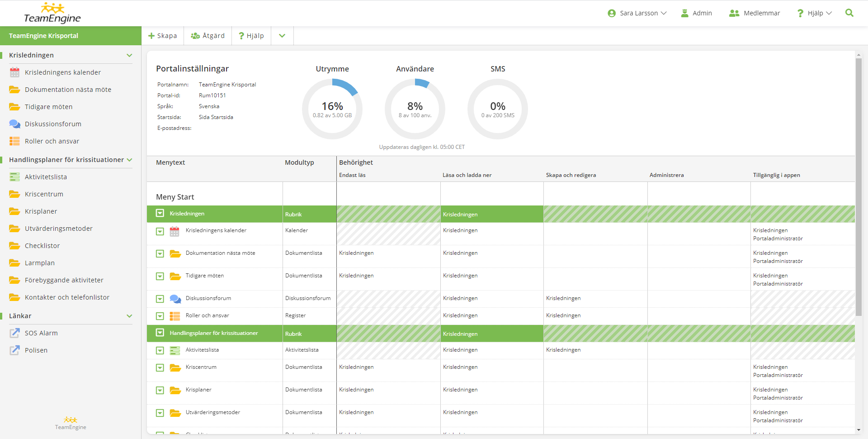This screenshot has height=439, width=868.
Task: Click register icon in Roller och ansvar table row
Action: click(x=175, y=316)
